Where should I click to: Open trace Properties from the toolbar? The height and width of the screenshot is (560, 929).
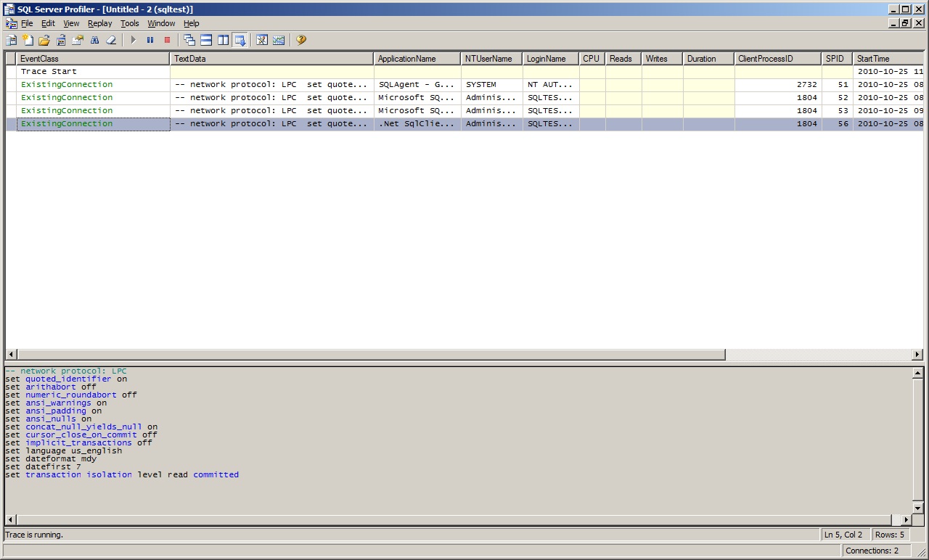point(78,40)
